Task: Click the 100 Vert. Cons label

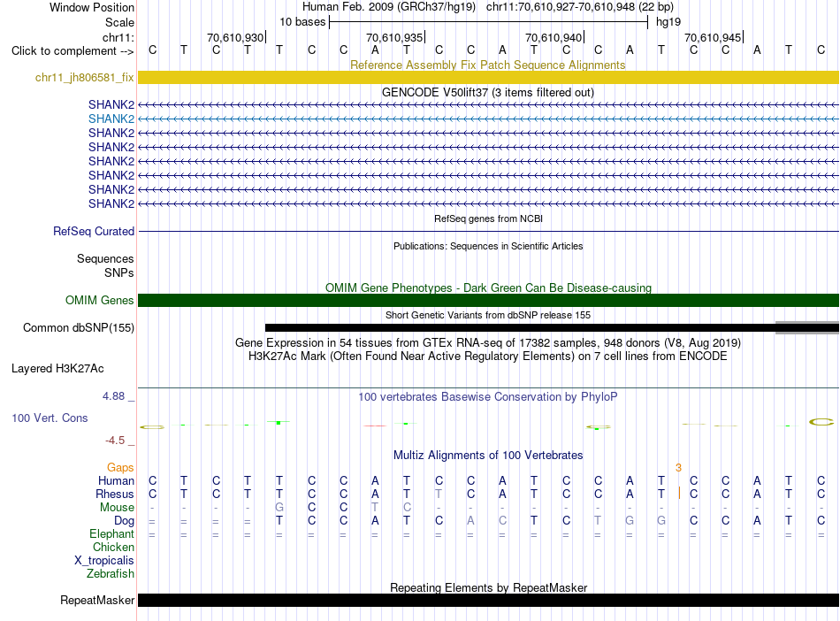Action: pos(50,418)
